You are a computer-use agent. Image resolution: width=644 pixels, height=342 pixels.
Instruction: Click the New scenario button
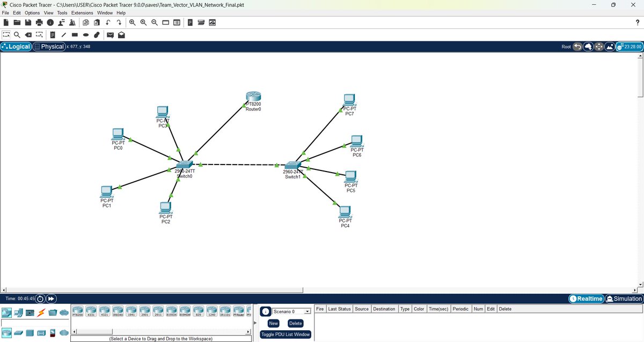click(274, 323)
